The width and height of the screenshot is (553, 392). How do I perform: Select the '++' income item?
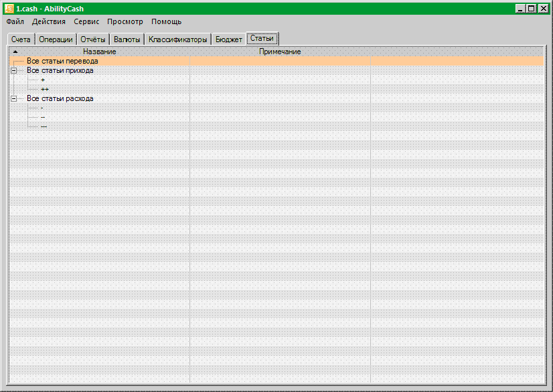click(x=44, y=89)
